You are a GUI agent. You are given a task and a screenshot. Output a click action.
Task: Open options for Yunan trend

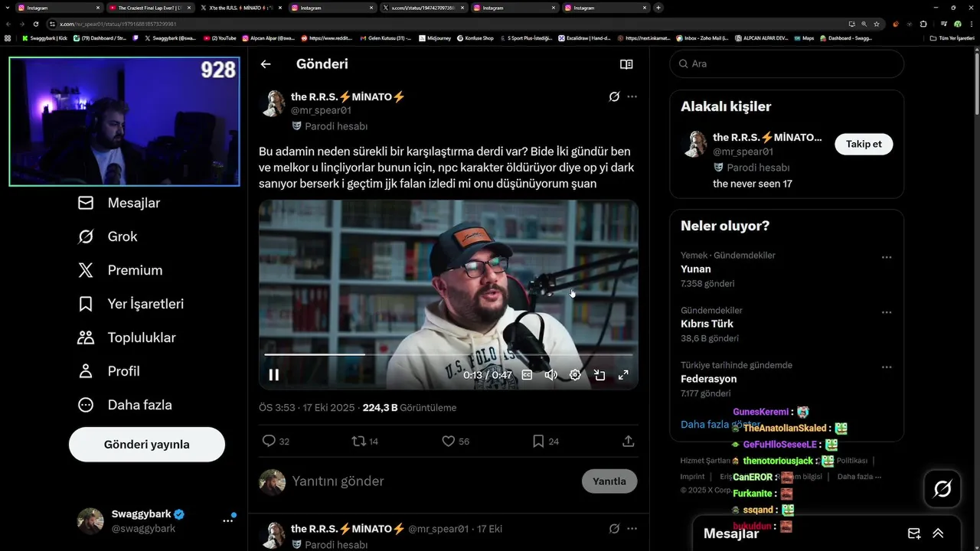887,257
